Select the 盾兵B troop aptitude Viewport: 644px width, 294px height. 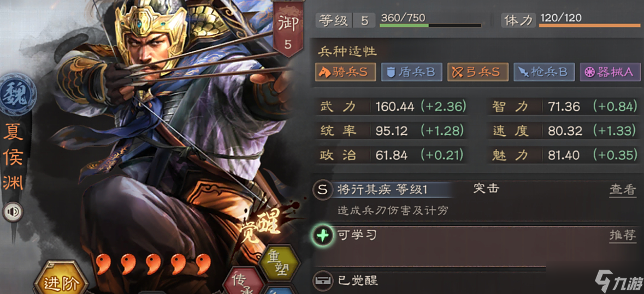tap(412, 72)
